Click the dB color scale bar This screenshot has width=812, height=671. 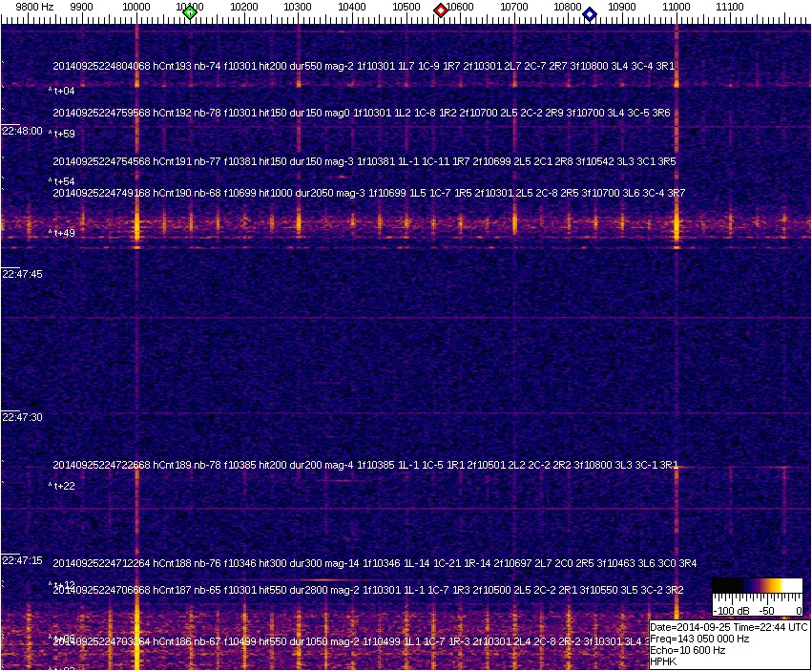point(757,584)
